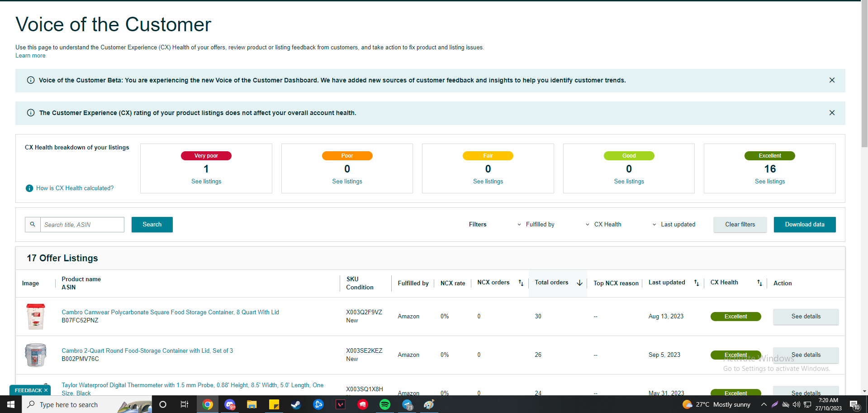Viewport: 868px width, 413px height.
Task: Expand the Last updated filter dropdown
Action: [674, 225]
